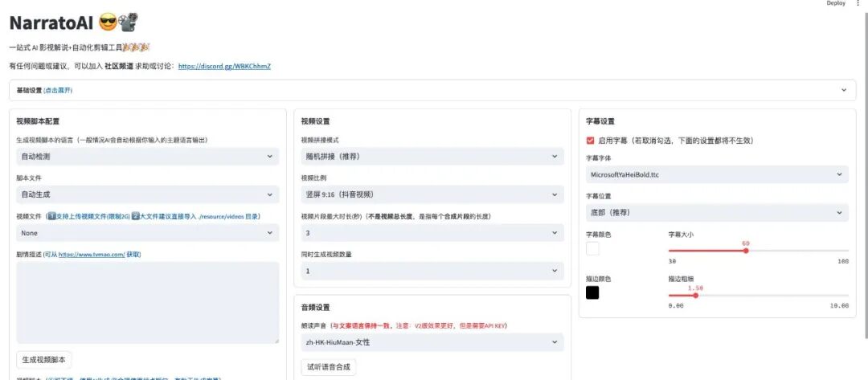Click the 音频设置 section heading
Screen dimensions: 868x380
pyautogui.click(x=315, y=307)
